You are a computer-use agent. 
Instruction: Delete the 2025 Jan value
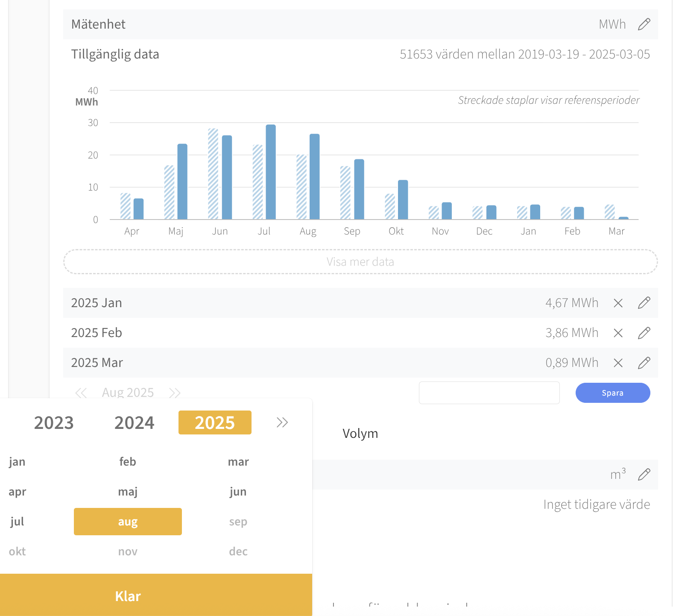pyautogui.click(x=618, y=303)
